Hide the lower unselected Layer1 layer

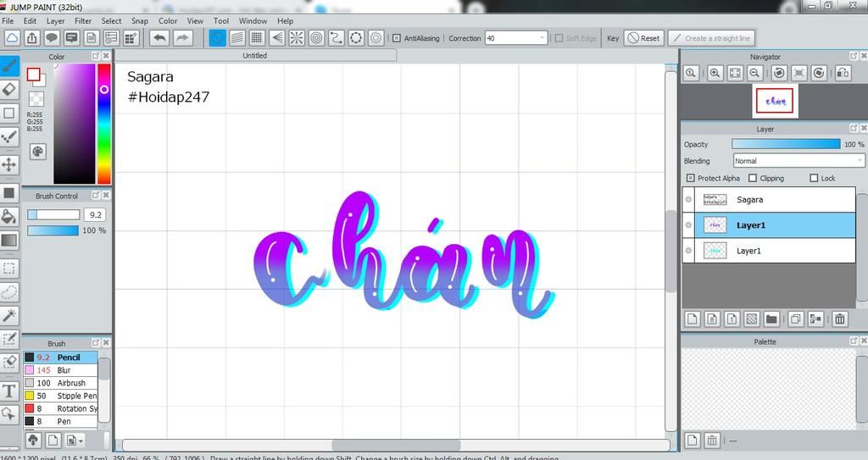click(688, 251)
